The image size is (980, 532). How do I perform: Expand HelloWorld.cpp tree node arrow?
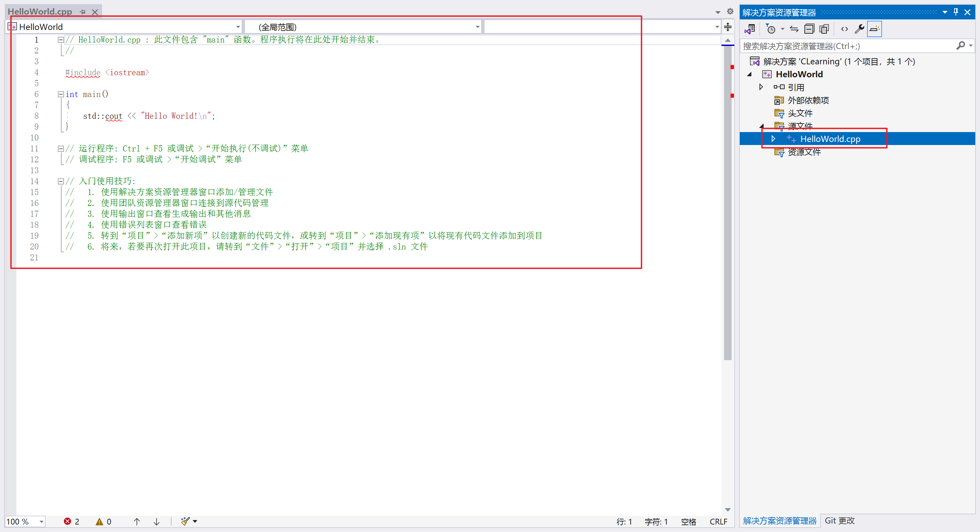(773, 139)
